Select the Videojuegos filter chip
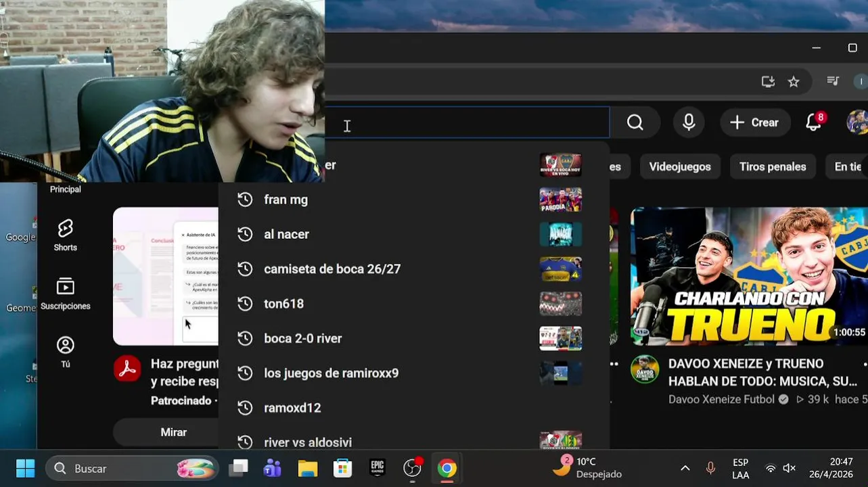 (x=680, y=166)
